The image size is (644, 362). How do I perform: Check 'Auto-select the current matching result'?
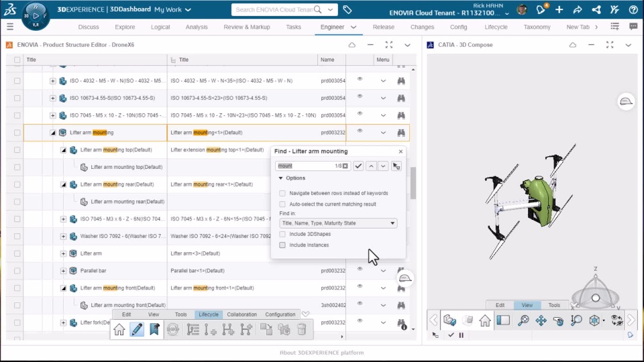(x=282, y=204)
